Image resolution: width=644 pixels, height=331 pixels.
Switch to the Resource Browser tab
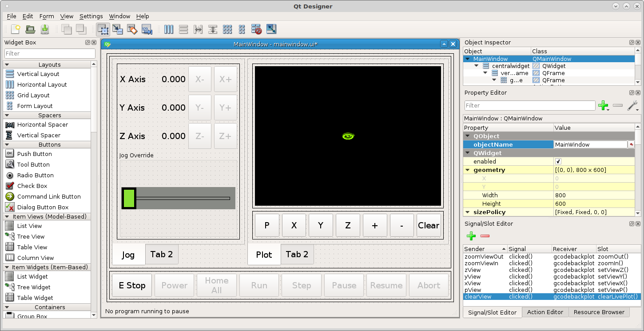599,312
